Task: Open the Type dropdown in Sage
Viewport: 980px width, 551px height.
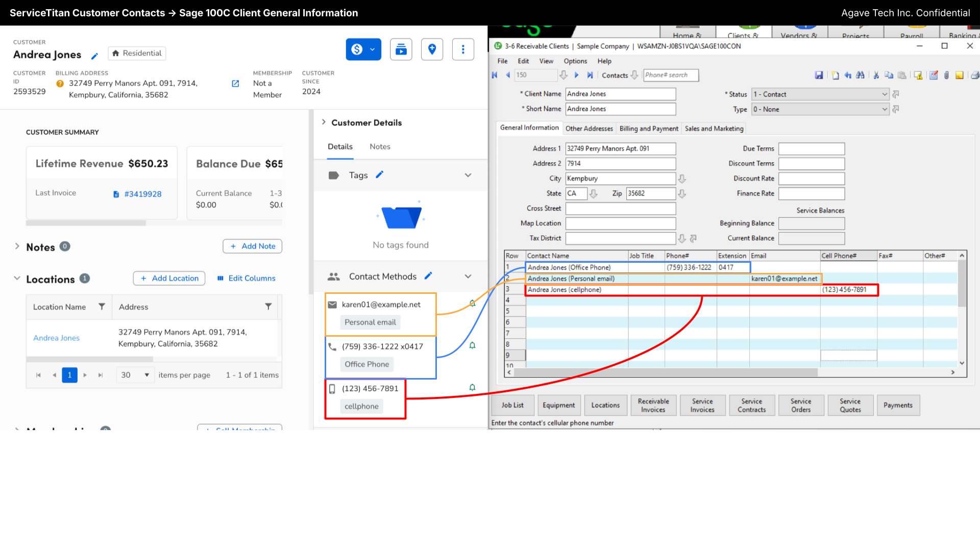Action: [x=885, y=109]
